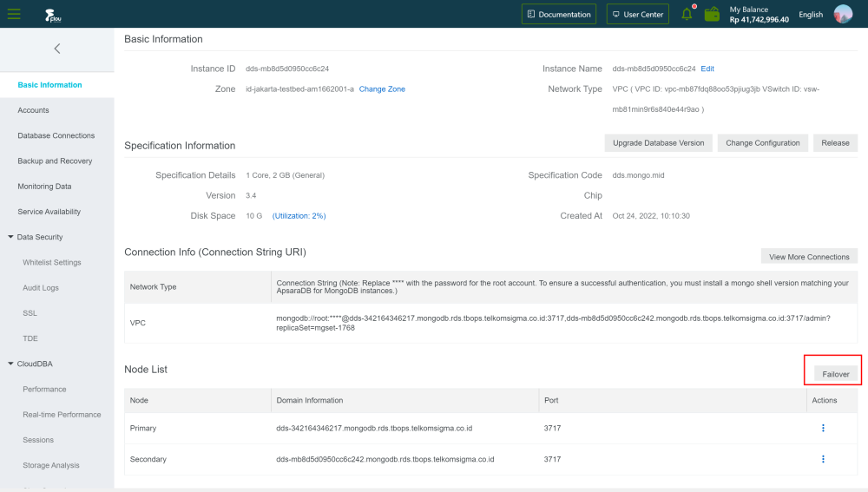Viewport: 868px width, 492px height.
Task: Click Primary node domain name
Action: pos(374,429)
